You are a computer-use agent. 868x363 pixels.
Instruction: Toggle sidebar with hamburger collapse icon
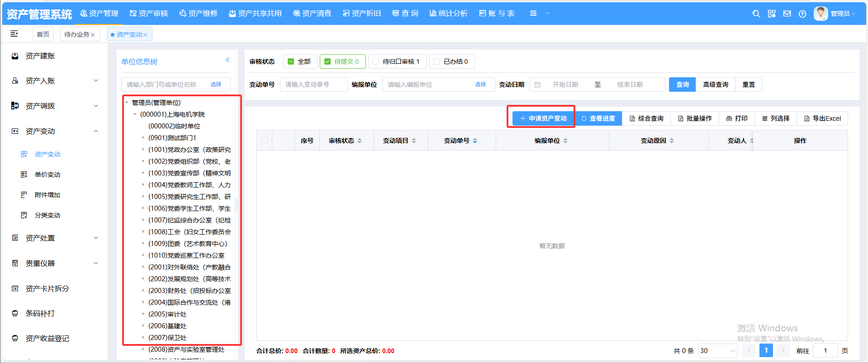pos(14,33)
